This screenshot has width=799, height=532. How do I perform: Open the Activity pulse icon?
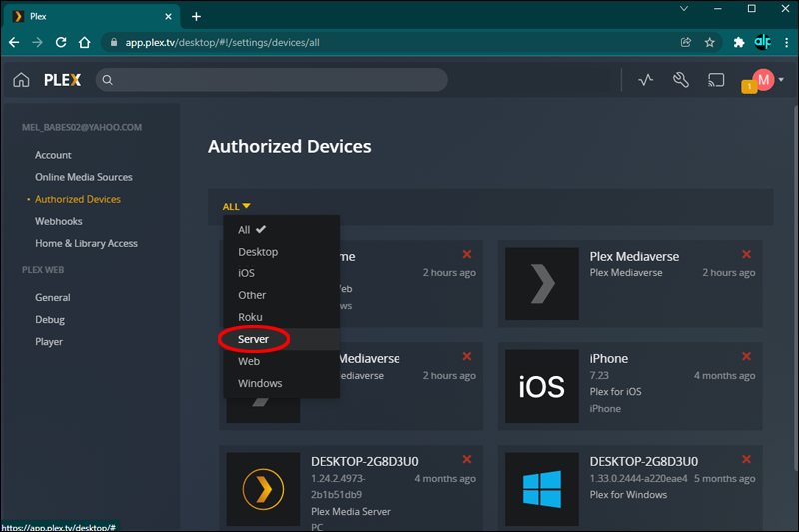[x=645, y=80]
